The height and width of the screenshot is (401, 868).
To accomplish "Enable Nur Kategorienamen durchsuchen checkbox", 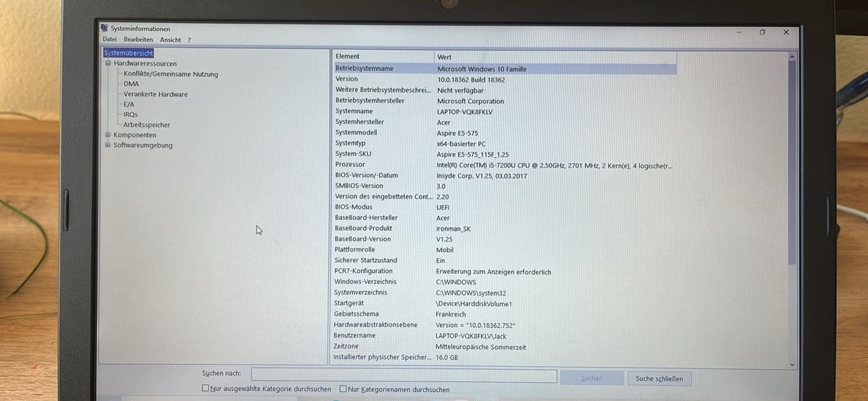I will coord(343,389).
